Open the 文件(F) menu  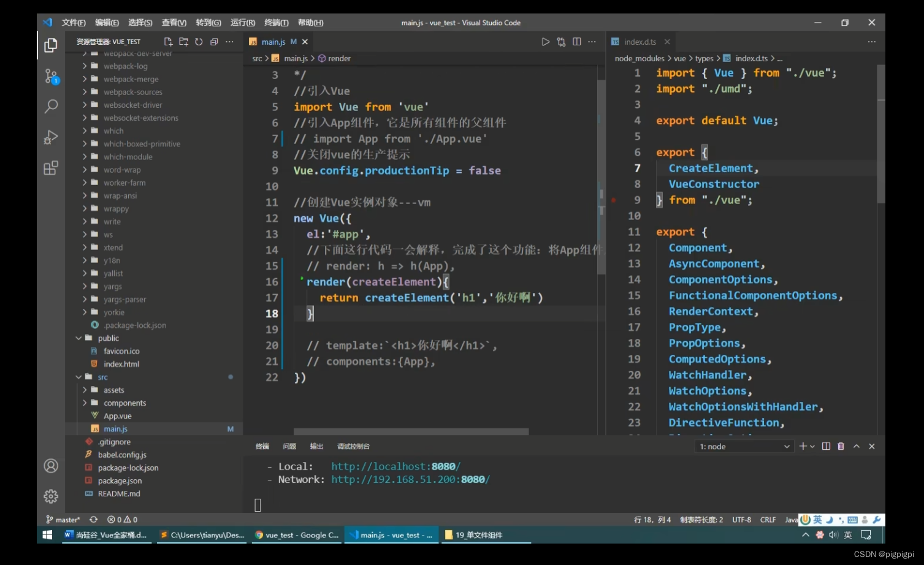click(x=74, y=23)
